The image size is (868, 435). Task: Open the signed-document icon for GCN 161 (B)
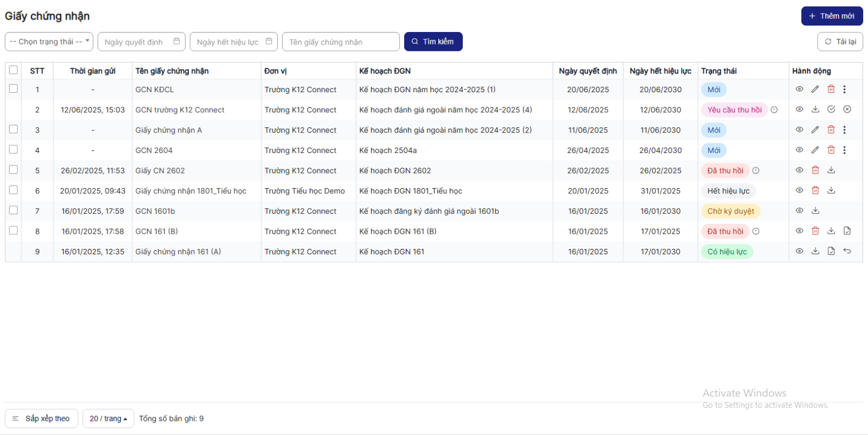(x=847, y=231)
